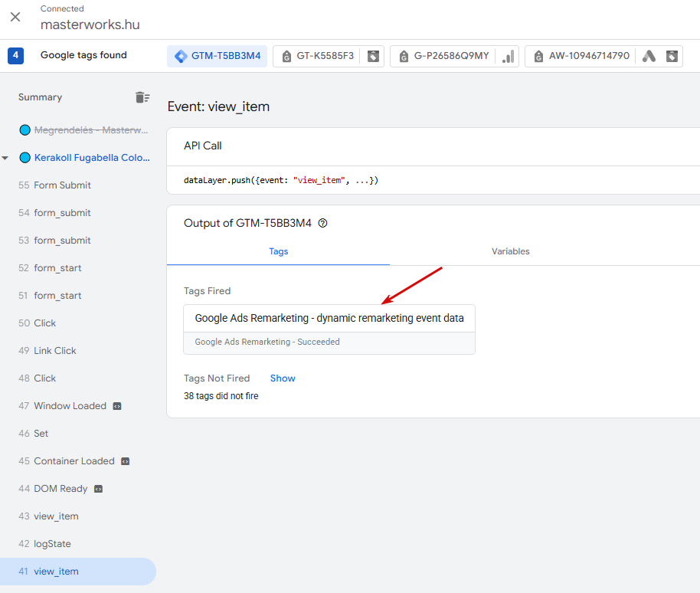Switch to the Tags tab
700x593 pixels.
pyautogui.click(x=279, y=251)
